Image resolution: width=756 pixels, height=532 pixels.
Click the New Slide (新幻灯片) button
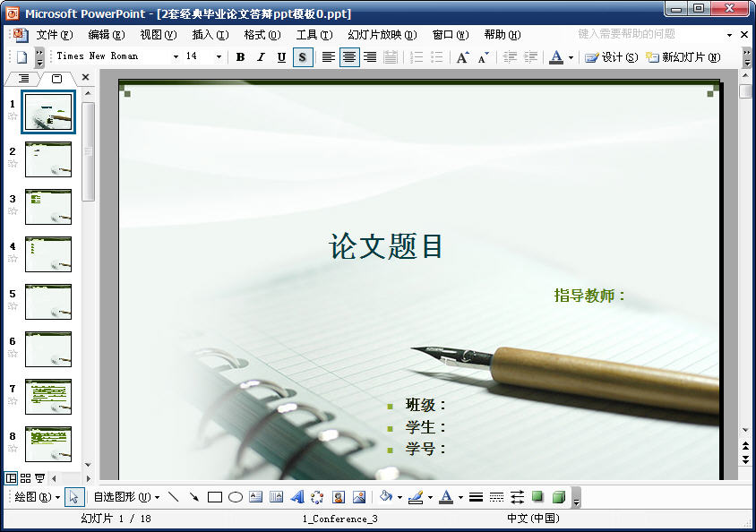[x=683, y=56]
